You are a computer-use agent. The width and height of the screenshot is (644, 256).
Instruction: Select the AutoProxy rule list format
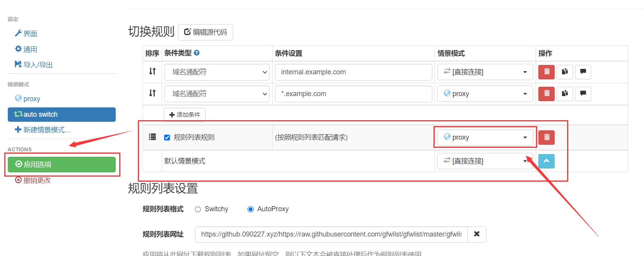(x=251, y=209)
